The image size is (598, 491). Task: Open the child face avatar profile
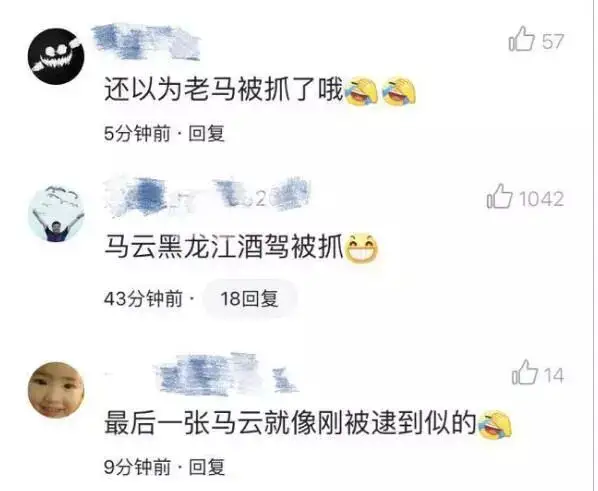click(56, 390)
